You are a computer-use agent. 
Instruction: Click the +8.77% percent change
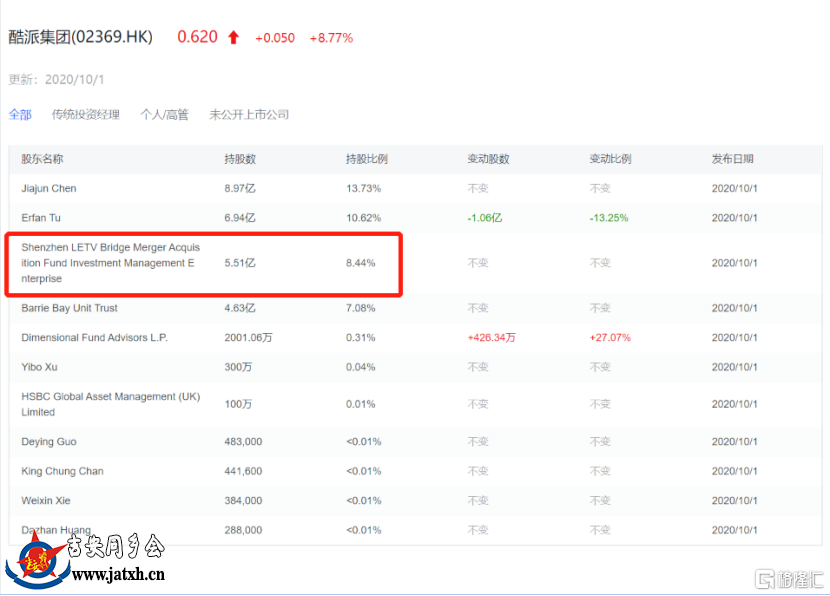pyautogui.click(x=331, y=38)
